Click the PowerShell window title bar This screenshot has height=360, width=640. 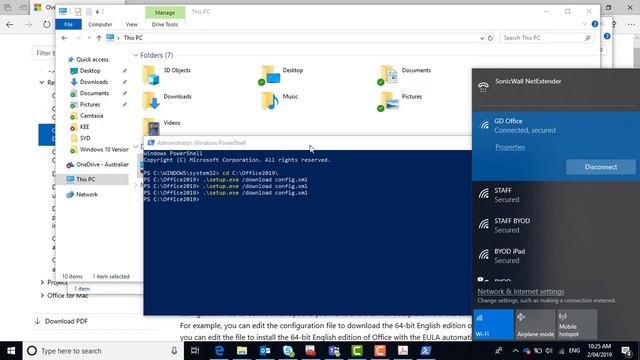pos(307,143)
